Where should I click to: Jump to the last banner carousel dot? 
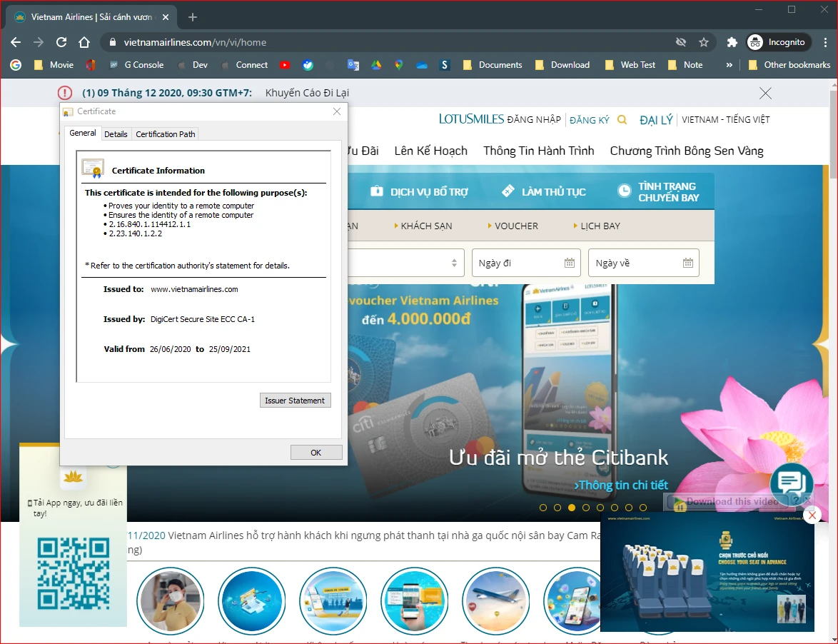643,508
